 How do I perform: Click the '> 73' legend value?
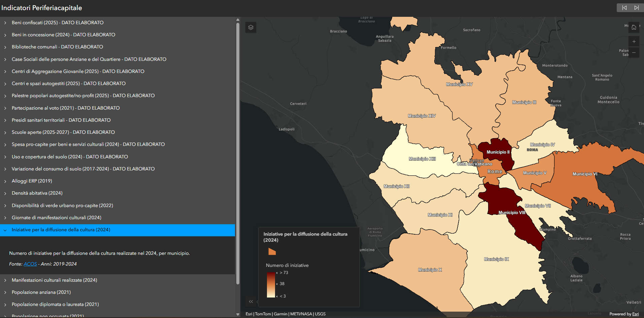coord(284,273)
